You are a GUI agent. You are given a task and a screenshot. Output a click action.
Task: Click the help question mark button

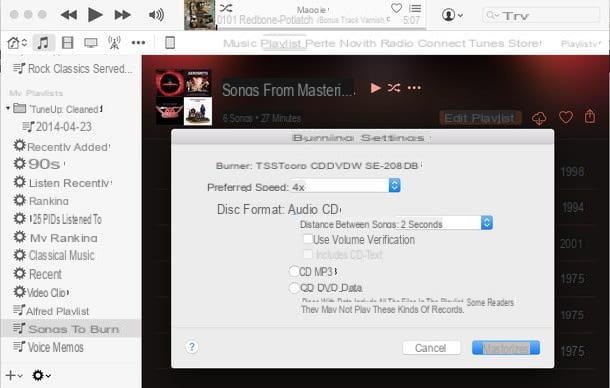coord(192,347)
